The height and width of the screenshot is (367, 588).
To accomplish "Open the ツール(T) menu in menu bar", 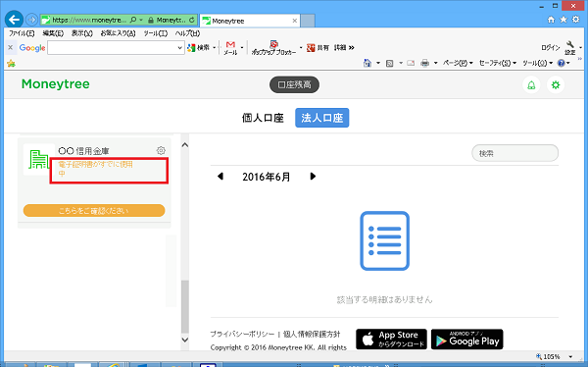I will click(156, 33).
